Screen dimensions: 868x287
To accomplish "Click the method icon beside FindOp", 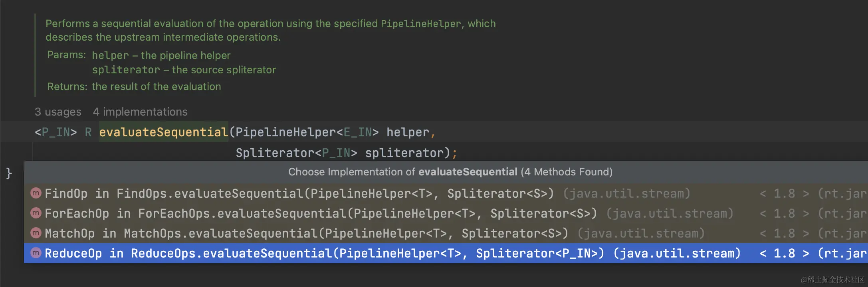I will (x=36, y=193).
